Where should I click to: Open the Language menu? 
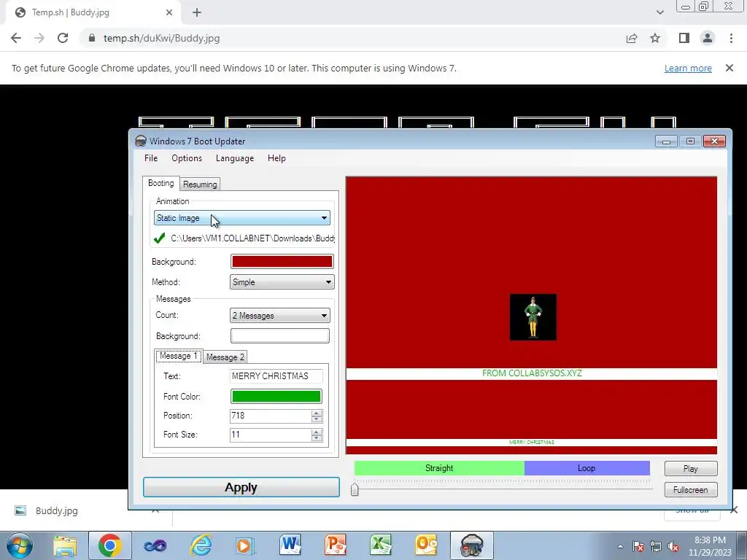235,158
